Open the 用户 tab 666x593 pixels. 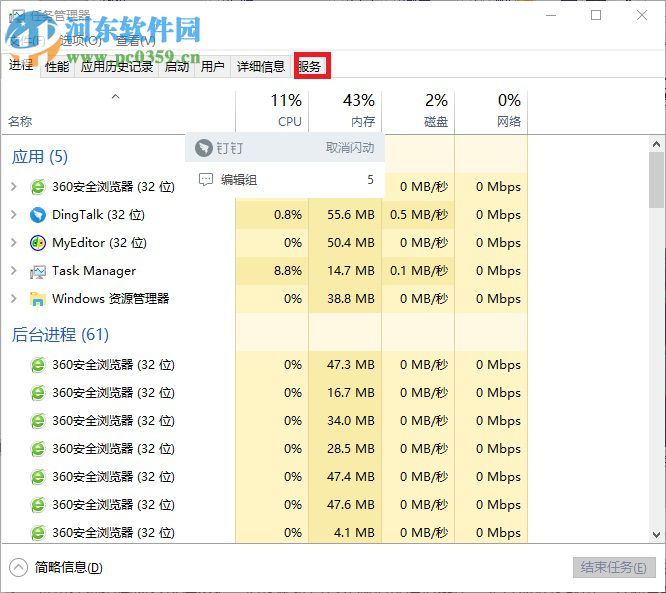(212, 67)
